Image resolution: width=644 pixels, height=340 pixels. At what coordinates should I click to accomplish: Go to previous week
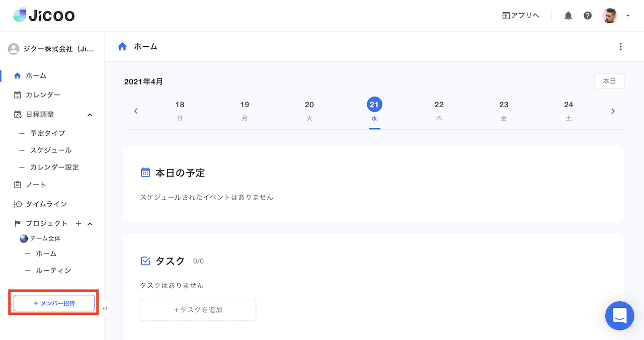click(136, 111)
